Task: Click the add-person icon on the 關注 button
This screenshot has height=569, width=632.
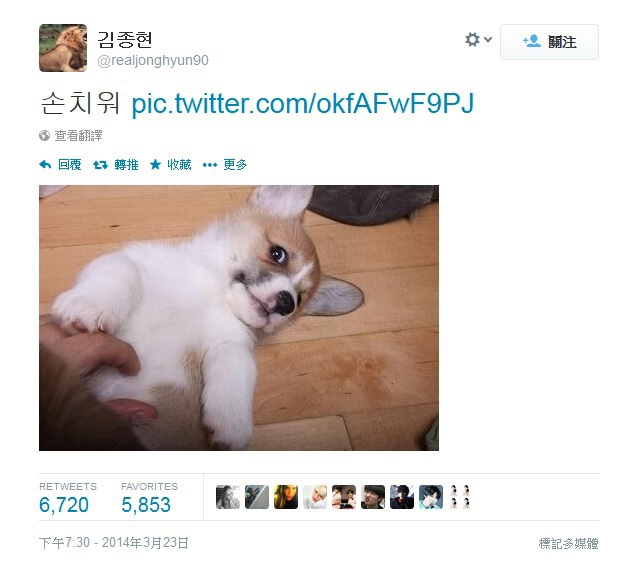Action: pyautogui.click(x=531, y=41)
